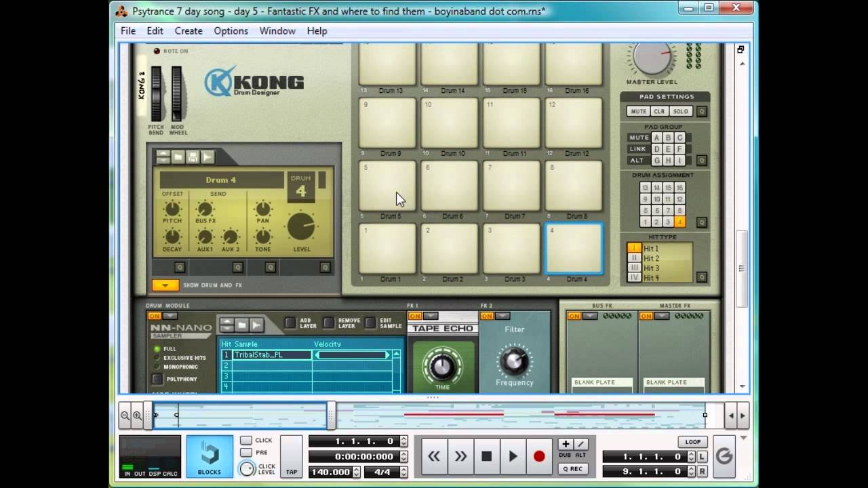The width and height of the screenshot is (868, 488).
Task: Zoom in the song overview
Action: click(x=137, y=415)
